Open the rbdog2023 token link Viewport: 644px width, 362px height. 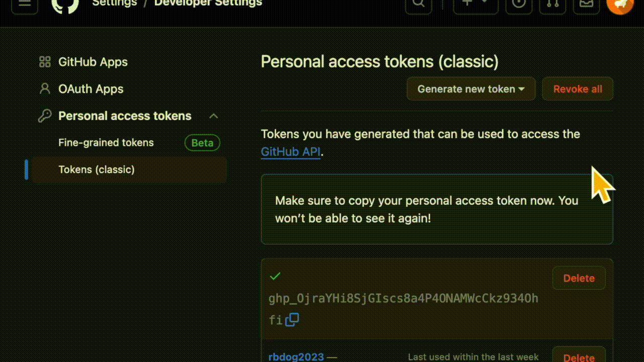click(296, 357)
